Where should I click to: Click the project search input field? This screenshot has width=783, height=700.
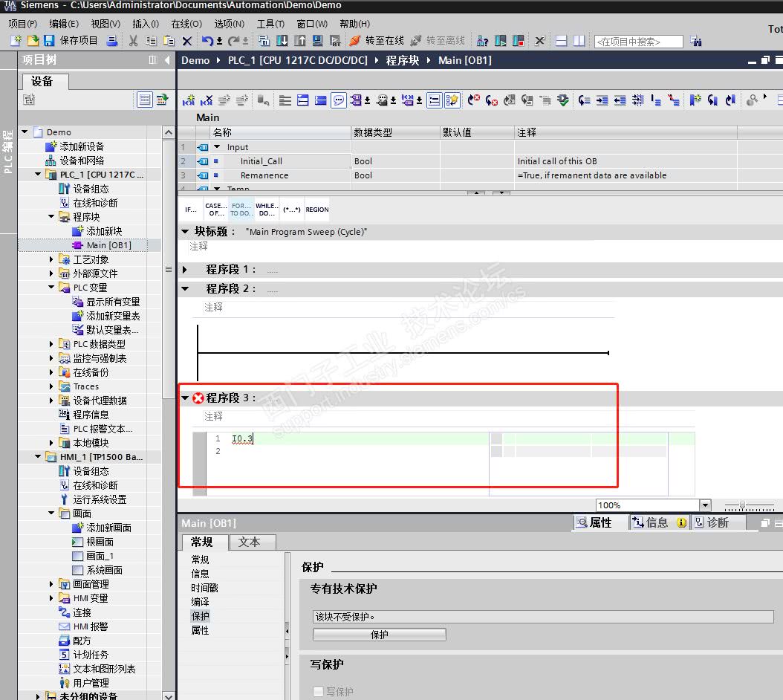coord(638,42)
